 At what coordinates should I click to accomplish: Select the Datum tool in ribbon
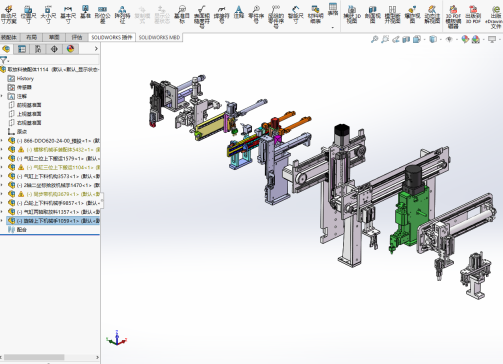[x=85, y=12]
